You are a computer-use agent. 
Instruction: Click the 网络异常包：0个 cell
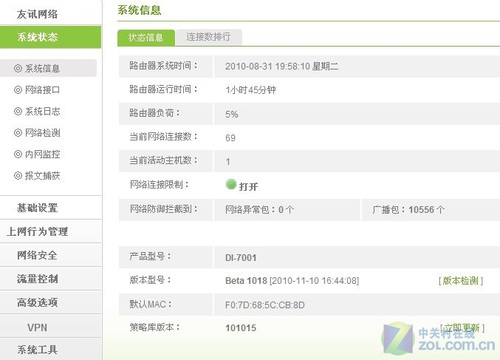[x=287, y=210]
